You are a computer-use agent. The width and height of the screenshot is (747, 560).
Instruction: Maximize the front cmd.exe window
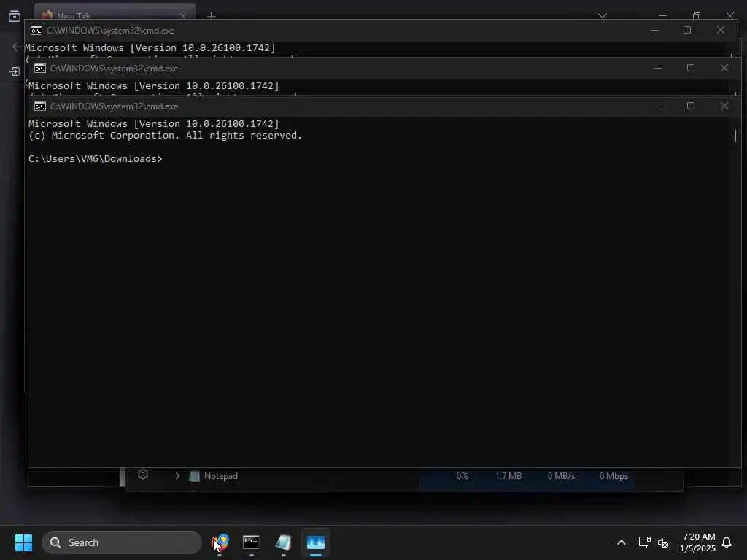(x=691, y=106)
